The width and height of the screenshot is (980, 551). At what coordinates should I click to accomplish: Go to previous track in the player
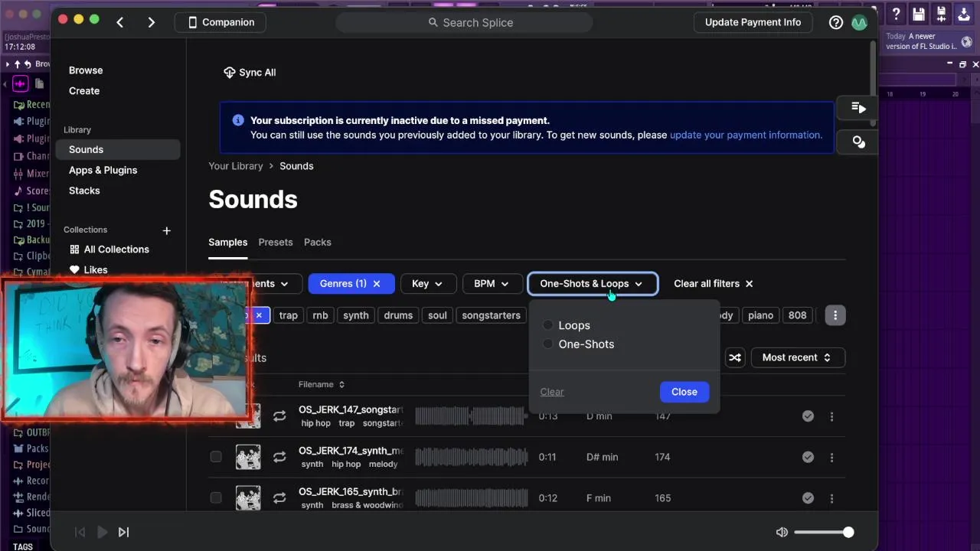pyautogui.click(x=80, y=532)
